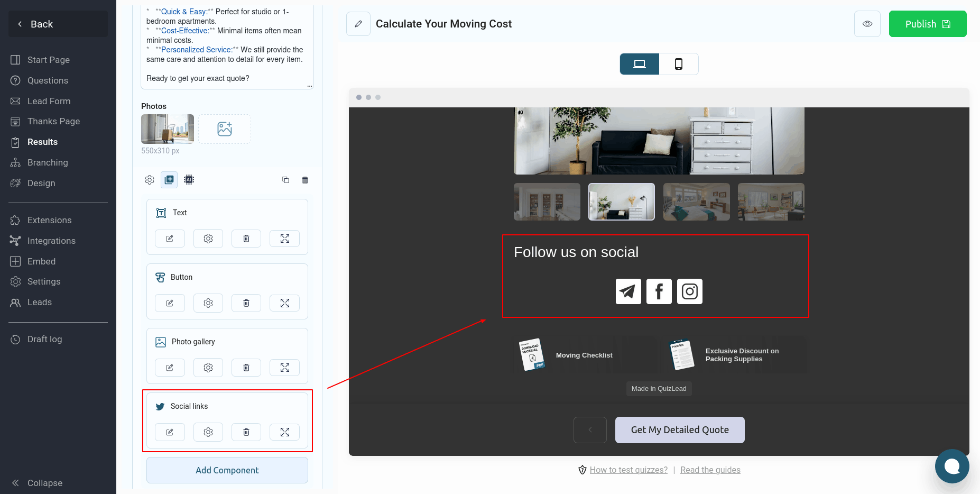The width and height of the screenshot is (980, 494).
Task: Switch preview to desktop view
Action: pyautogui.click(x=640, y=64)
